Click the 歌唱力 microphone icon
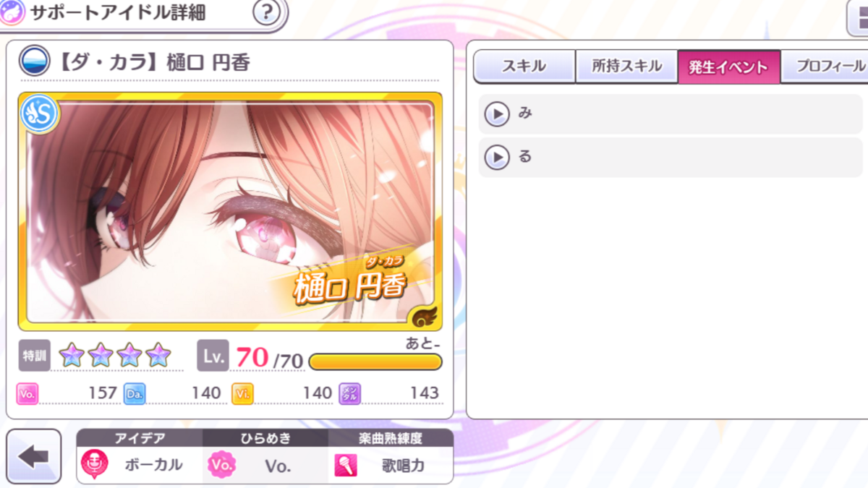The width and height of the screenshot is (868, 488). tap(346, 465)
